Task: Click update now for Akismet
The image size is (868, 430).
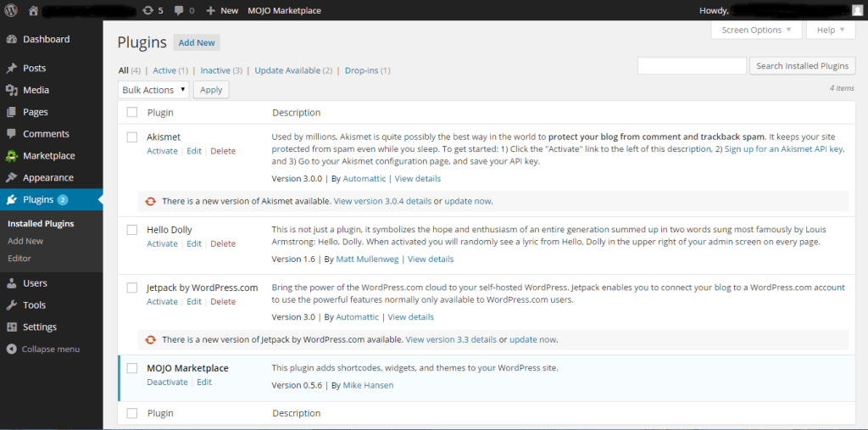Action: pos(468,201)
